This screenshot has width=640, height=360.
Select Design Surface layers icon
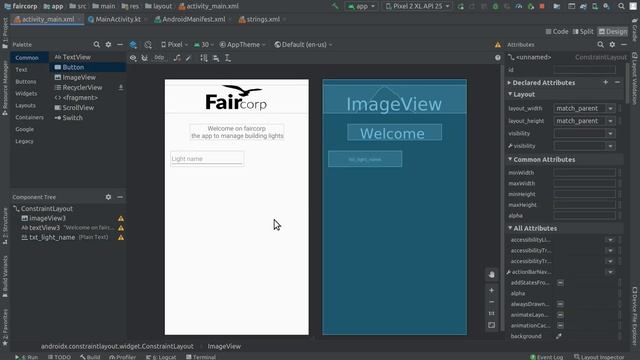pos(133,44)
